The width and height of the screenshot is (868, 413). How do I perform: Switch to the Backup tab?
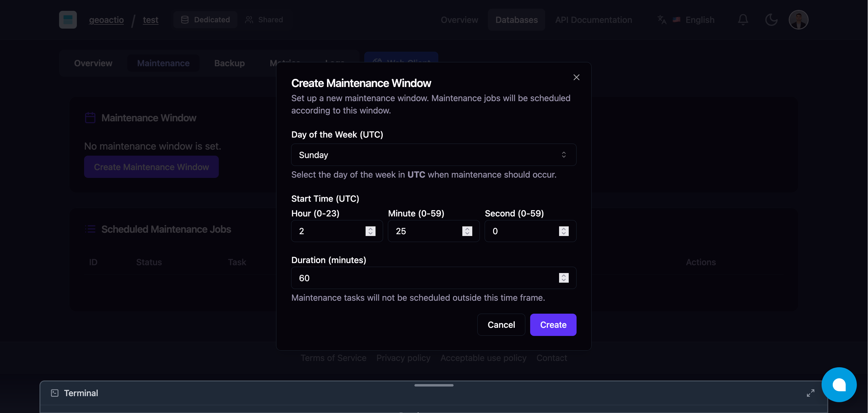click(229, 63)
